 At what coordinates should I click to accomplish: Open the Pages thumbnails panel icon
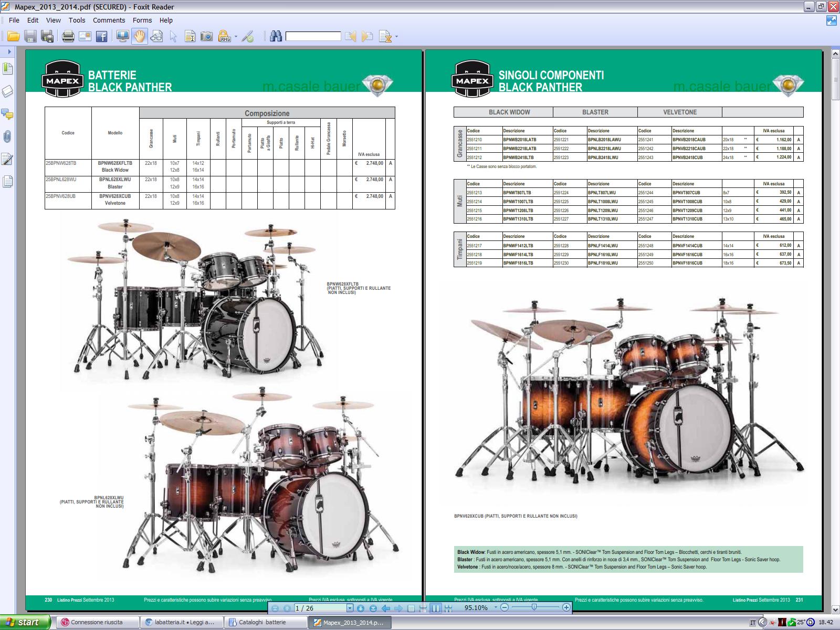click(7, 182)
